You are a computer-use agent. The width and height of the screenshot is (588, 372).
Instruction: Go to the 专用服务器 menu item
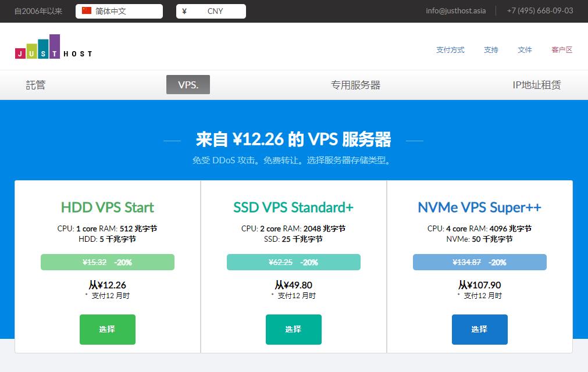[355, 85]
